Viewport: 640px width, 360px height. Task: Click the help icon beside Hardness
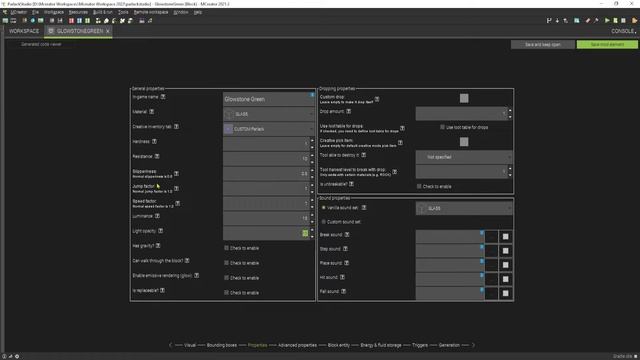point(154,141)
